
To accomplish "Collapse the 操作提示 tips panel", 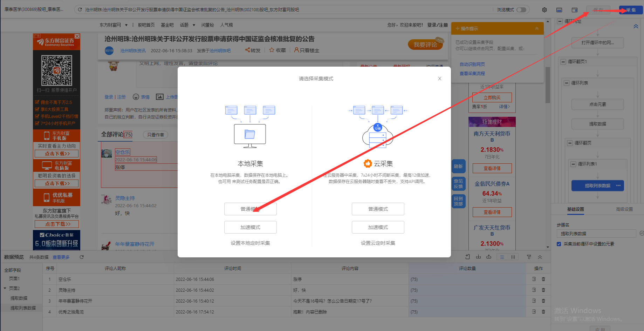I will click(537, 28).
